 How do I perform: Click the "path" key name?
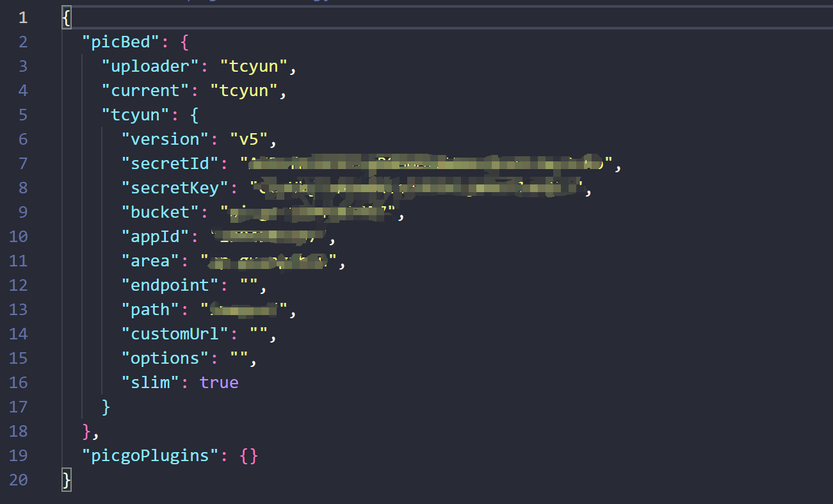click(x=151, y=310)
